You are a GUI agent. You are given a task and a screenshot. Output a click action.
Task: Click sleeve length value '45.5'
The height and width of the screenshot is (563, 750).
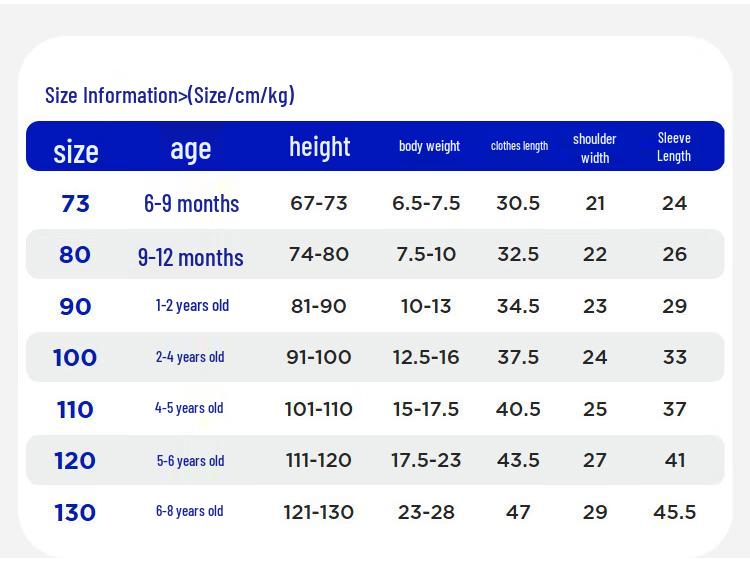click(674, 512)
